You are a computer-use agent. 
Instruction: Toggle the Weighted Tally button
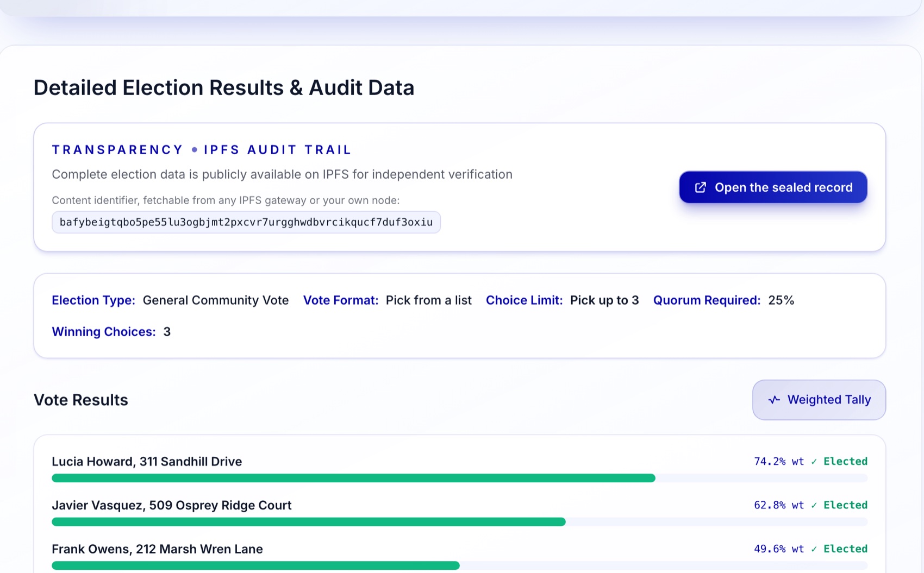(x=819, y=400)
